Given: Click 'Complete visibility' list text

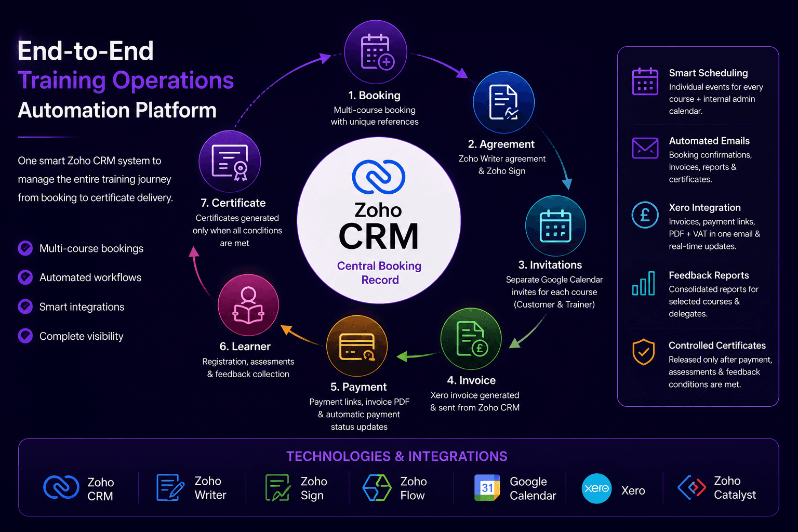Looking at the screenshot, I should (82, 336).
